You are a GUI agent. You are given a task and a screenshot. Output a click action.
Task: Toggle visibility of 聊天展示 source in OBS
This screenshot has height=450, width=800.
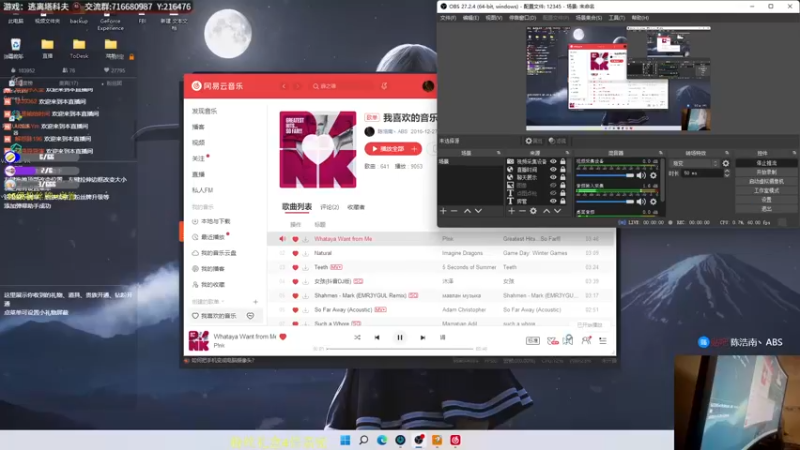click(x=553, y=177)
